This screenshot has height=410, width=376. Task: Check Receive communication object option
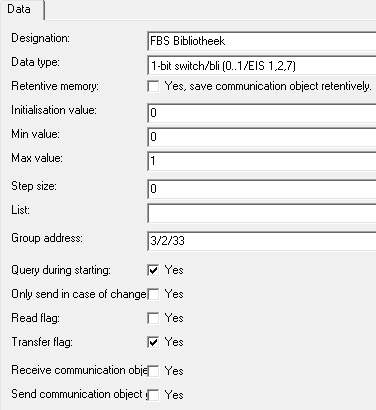pyautogui.click(x=153, y=371)
